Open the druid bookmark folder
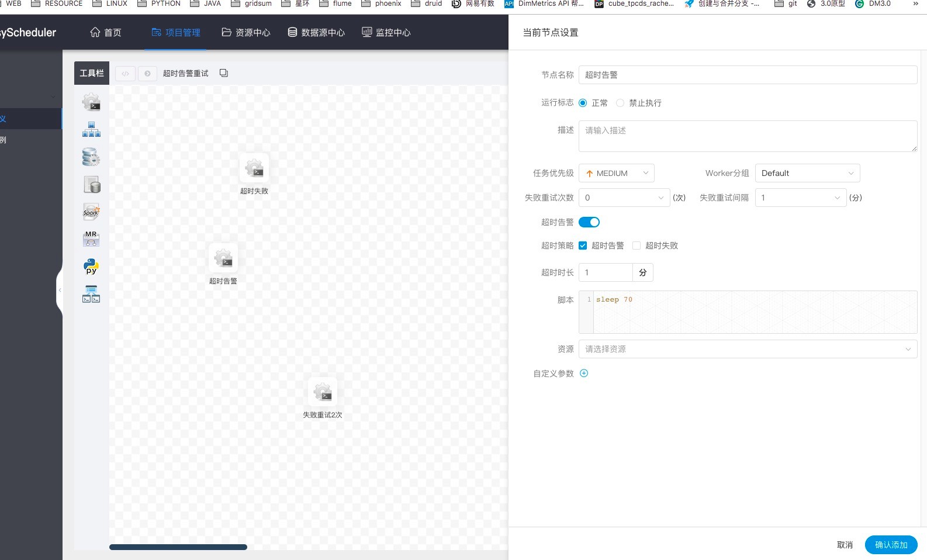 tap(427, 4)
